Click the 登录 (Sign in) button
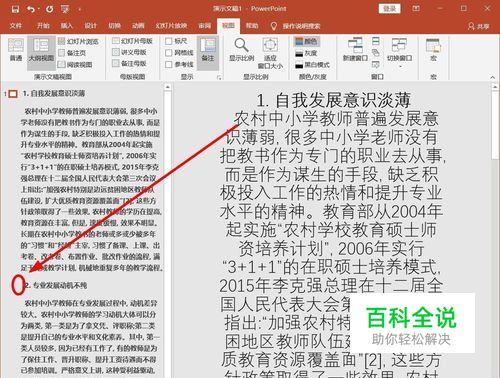The image size is (500, 378). pos(389,9)
